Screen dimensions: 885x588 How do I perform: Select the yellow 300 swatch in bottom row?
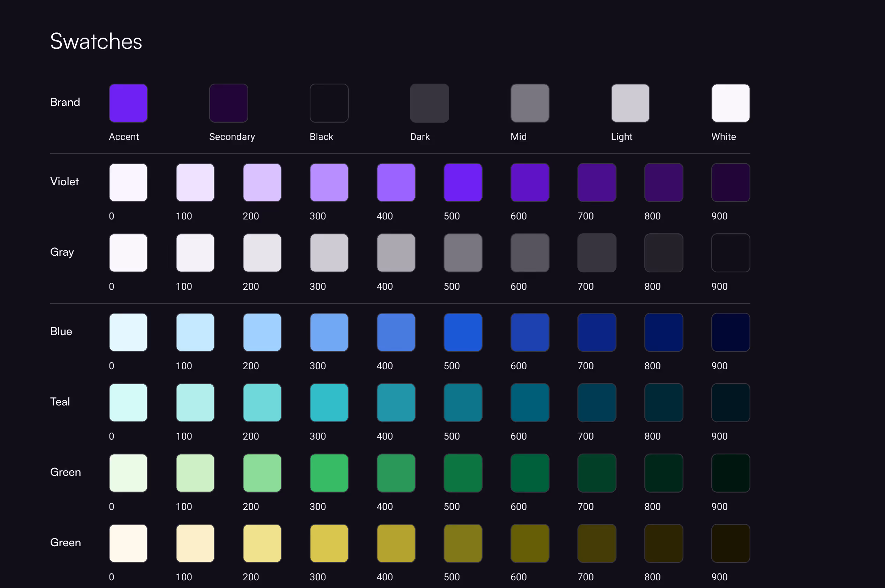pos(329,543)
